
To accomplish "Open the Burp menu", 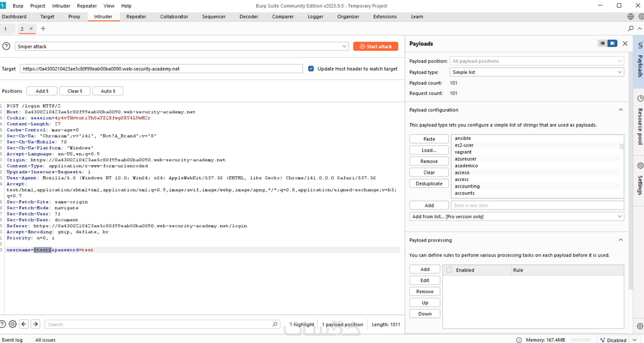I will pos(18,6).
